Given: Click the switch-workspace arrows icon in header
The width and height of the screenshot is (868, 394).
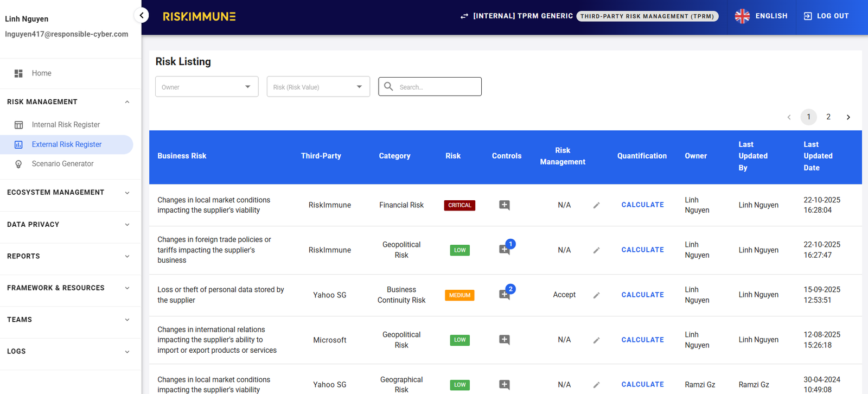Looking at the screenshot, I should [464, 16].
